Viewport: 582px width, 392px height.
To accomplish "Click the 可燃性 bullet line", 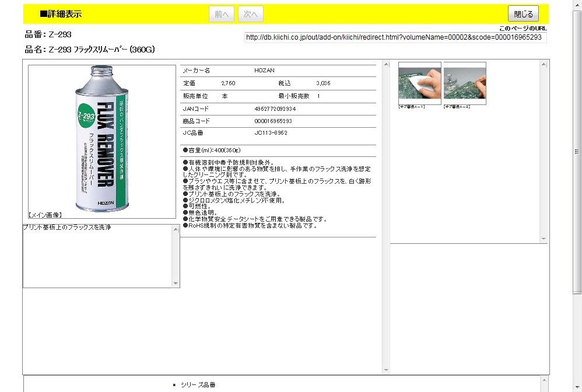I will [197, 206].
